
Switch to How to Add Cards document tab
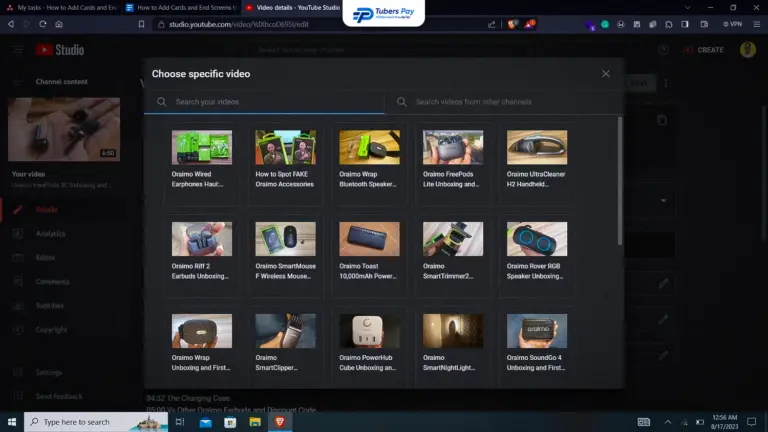(x=181, y=7)
